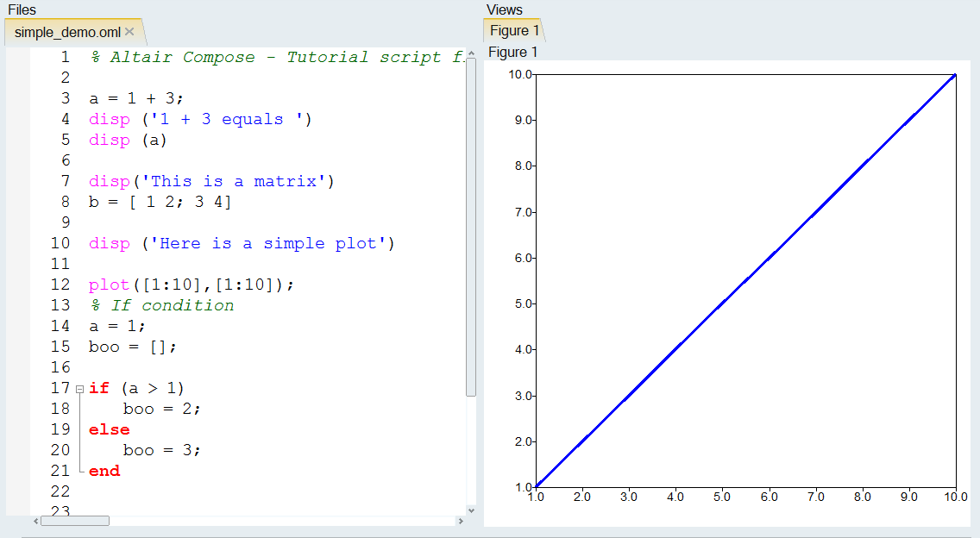This screenshot has height=538, width=980.
Task: Click the editor vertical scrollbar thumb
Action: click(x=471, y=224)
